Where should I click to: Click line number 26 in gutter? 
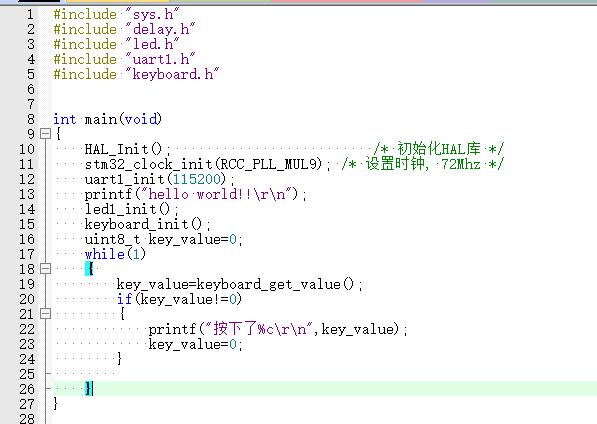click(27, 389)
